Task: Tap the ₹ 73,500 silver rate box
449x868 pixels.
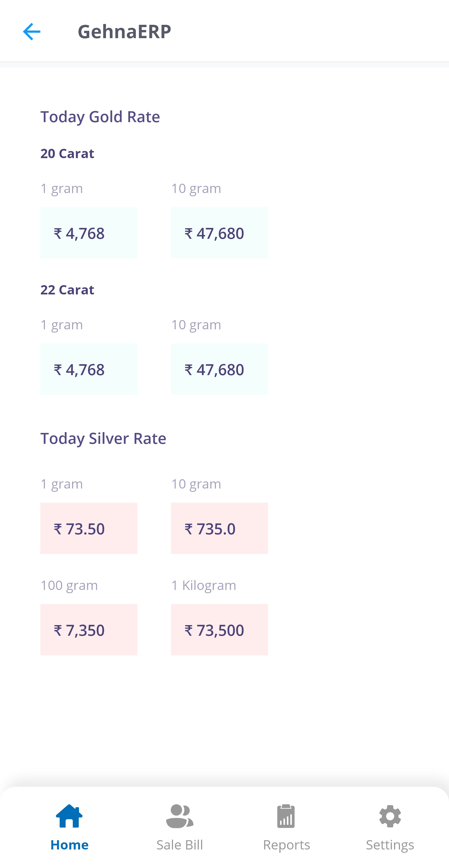Action: pos(219,629)
